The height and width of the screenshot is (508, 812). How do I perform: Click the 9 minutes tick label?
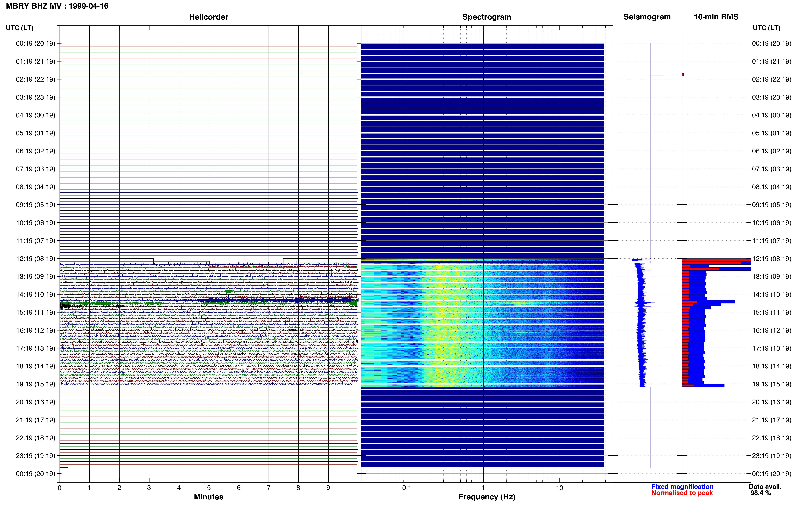[x=328, y=488]
